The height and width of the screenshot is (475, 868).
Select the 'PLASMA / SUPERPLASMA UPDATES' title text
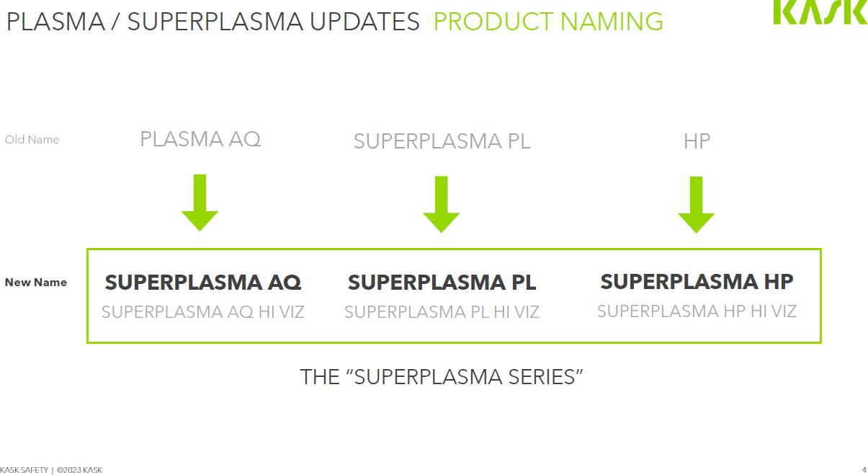point(212,22)
